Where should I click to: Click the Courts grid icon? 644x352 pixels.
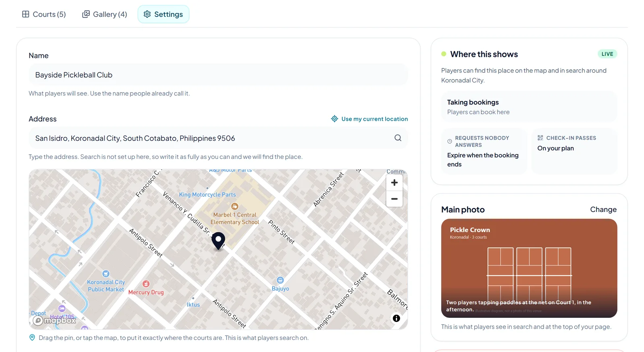[25, 14]
